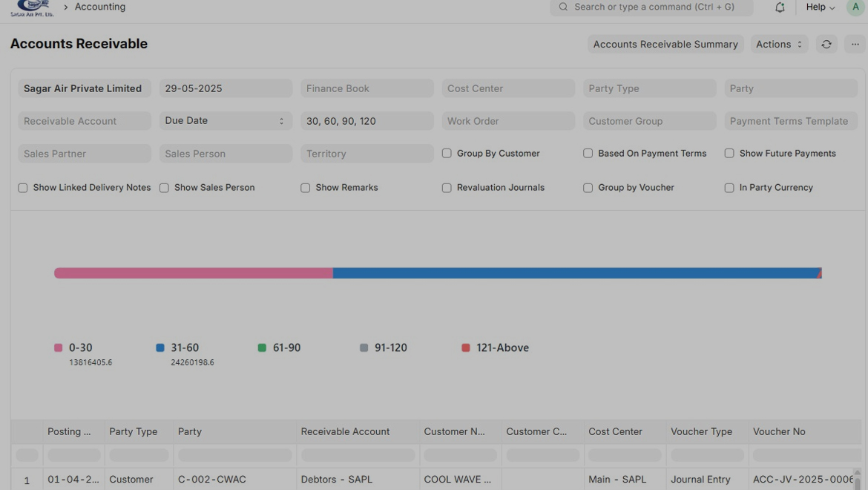This screenshot has height=490, width=868.
Task: Click the 31-60 blue legend marker
Action: [x=160, y=347]
